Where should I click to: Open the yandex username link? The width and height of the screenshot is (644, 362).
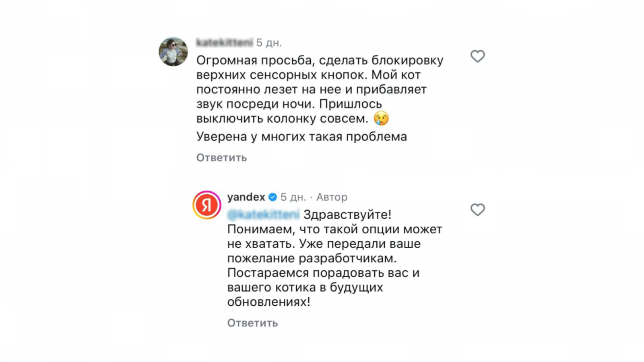[246, 197]
